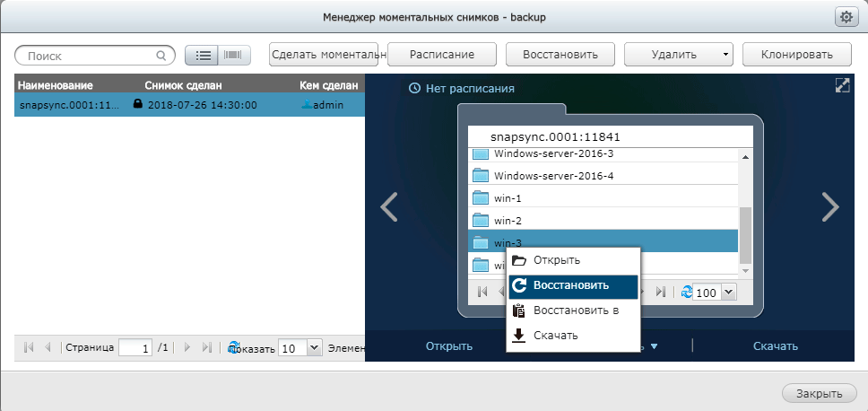Screen dimensions: 868x411
Task: Click the Сделать моментальный снимок button
Action: point(324,54)
